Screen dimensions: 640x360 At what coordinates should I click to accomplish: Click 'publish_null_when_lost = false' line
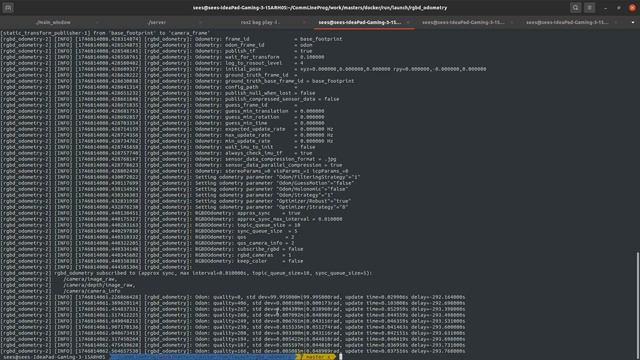[158, 93]
